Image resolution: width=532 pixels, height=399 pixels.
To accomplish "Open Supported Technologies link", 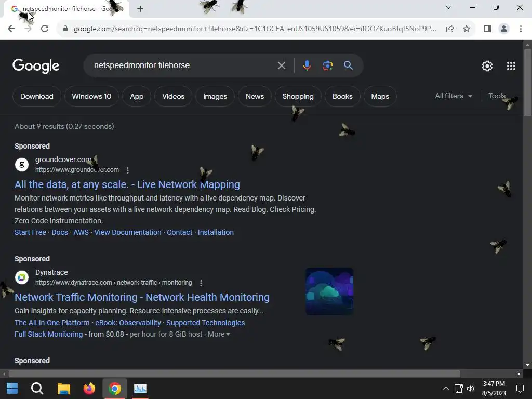I will click(x=206, y=323).
